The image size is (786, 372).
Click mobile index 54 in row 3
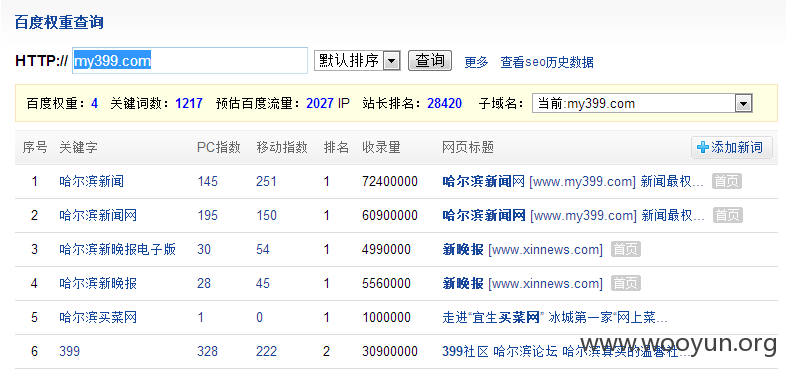pos(263,249)
